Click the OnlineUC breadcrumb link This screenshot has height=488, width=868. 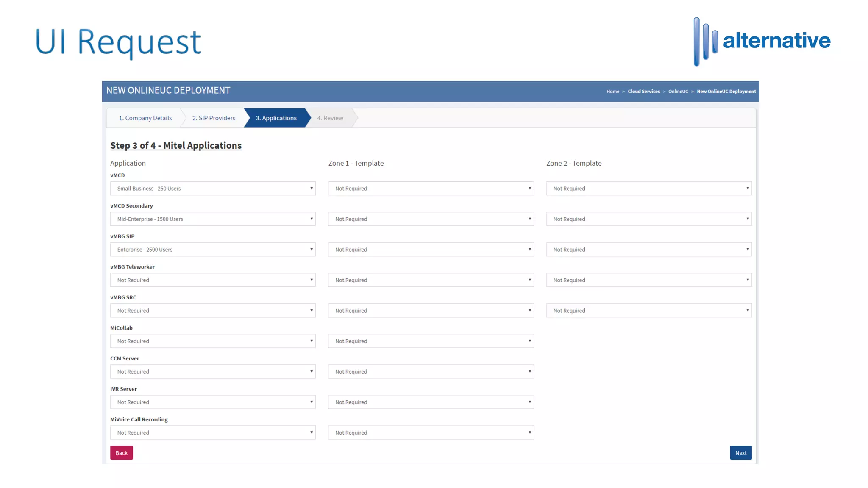(x=678, y=91)
